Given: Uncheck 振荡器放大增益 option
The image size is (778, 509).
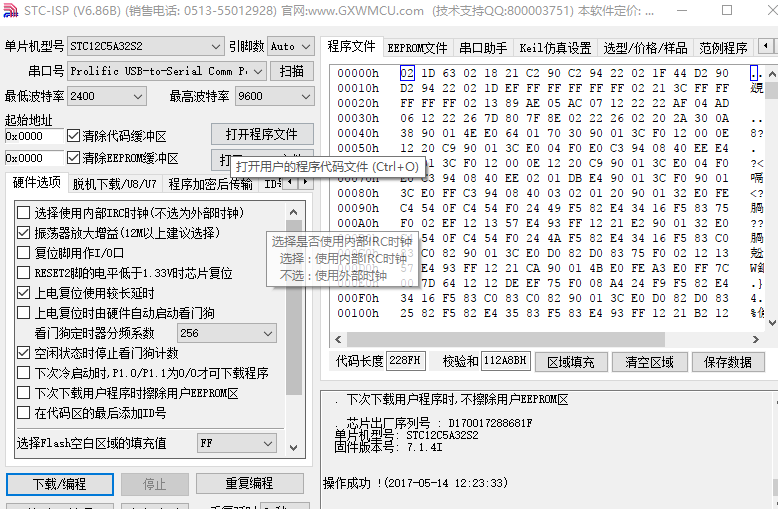Looking at the screenshot, I should (x=23, y=233).
